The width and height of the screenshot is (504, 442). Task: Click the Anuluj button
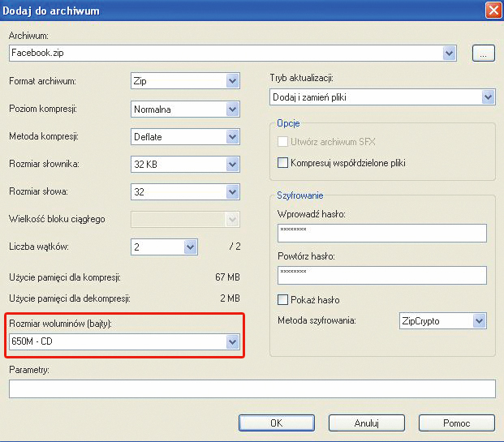[367, 423]
